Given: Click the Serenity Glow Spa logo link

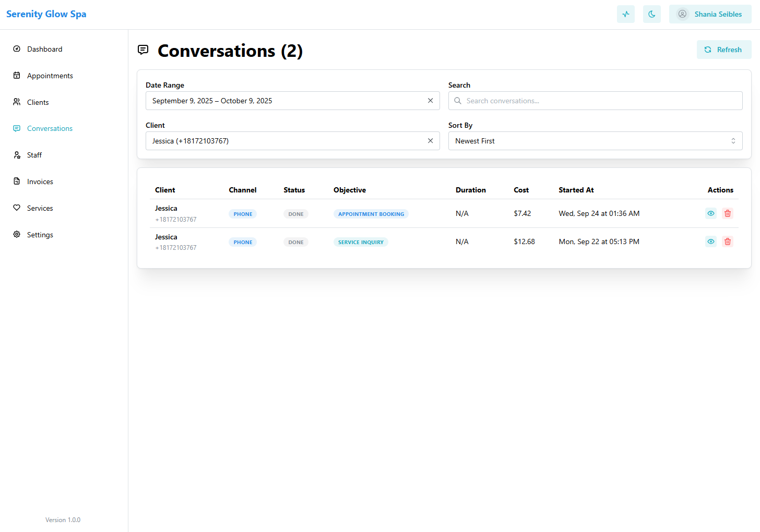Looking at the screenshot, I should (x=46, y=14).
